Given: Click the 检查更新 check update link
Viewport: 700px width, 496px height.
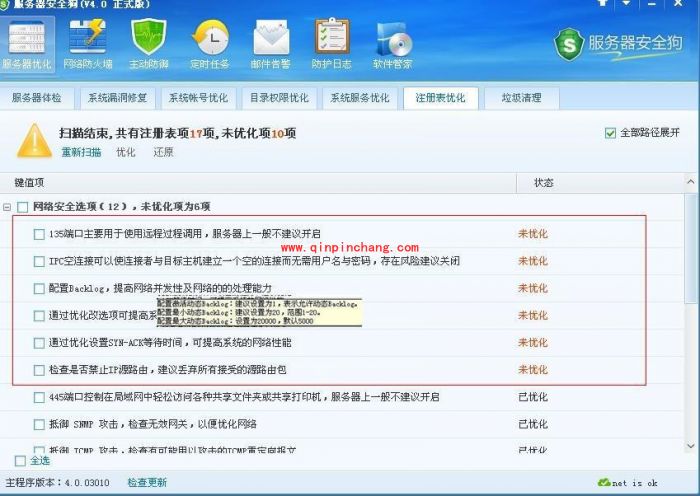Looking at the screenshot, I should click(147, 482).
